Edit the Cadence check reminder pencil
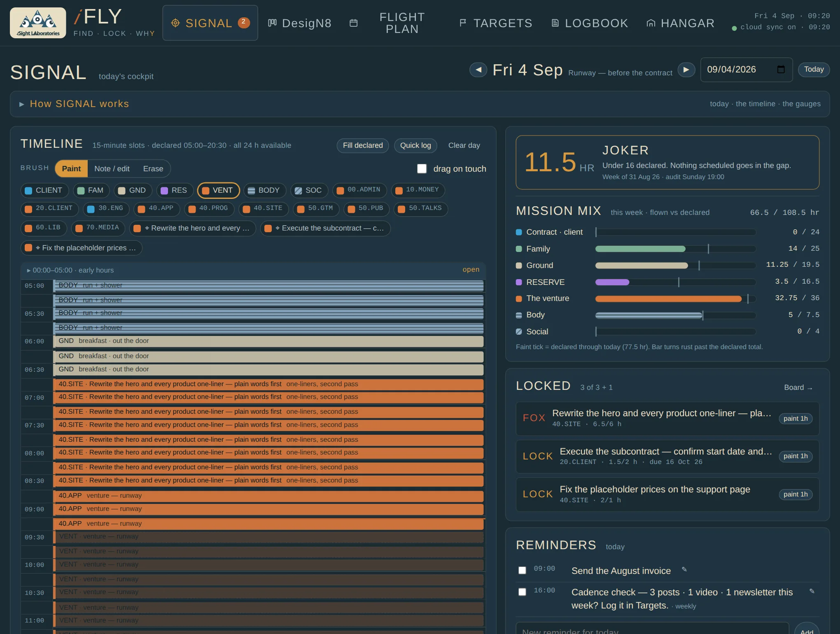Image resolution: width=840 pixels, height=634 pixels. pos(812,591)
